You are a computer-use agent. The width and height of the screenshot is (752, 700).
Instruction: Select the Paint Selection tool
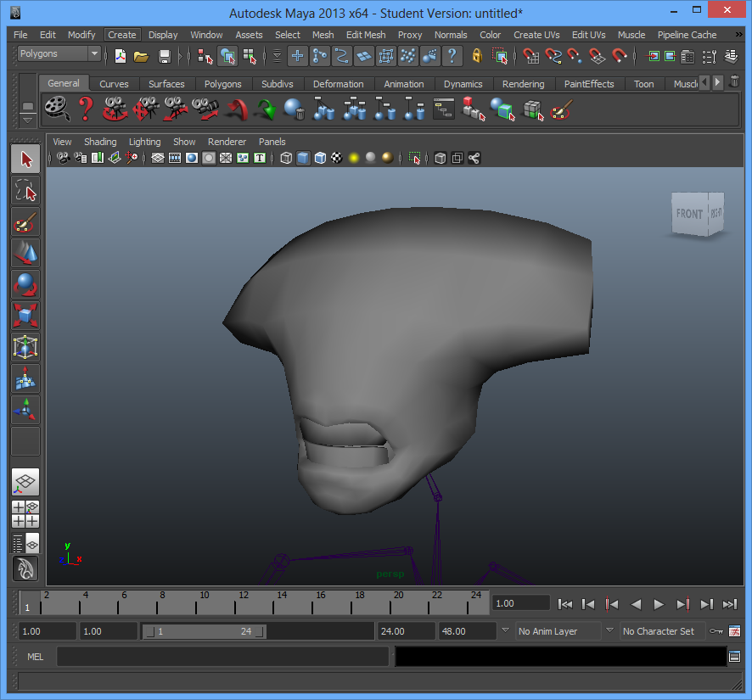25,222
